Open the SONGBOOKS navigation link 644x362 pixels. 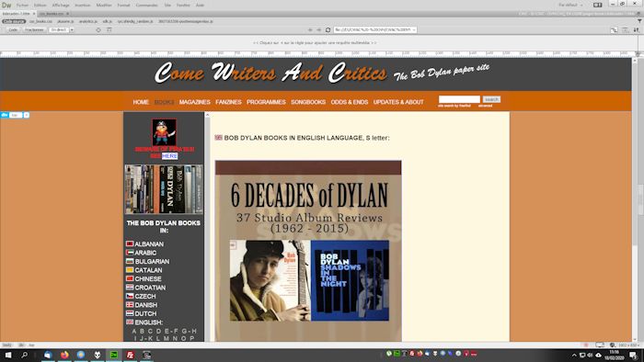click(308, 102)
